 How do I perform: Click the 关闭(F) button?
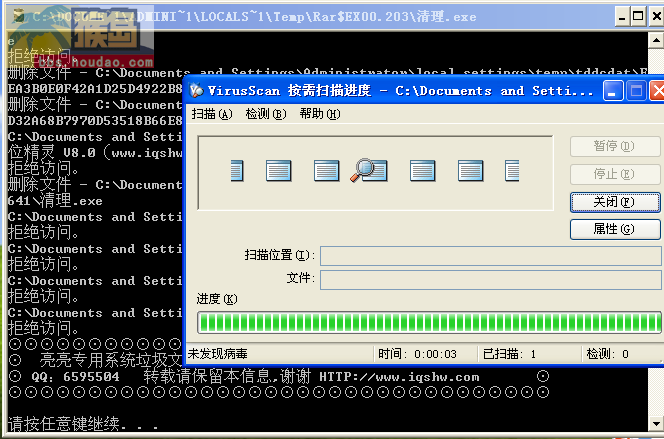click(615, 202)
